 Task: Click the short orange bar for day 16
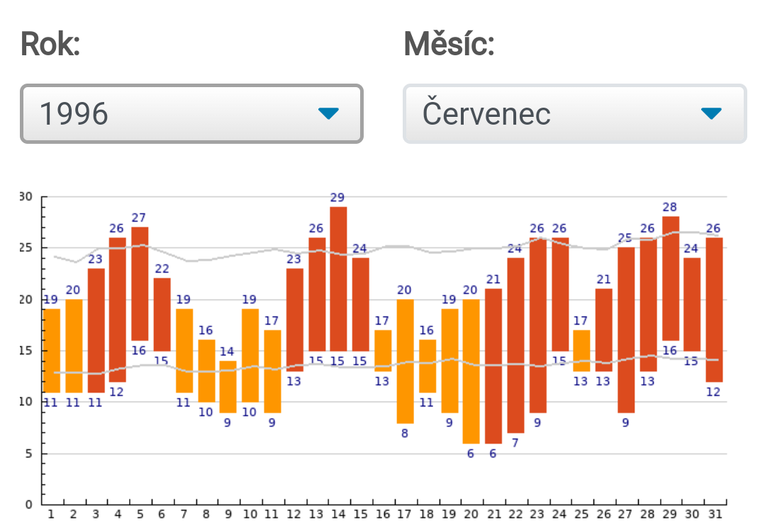pos(383,351)
